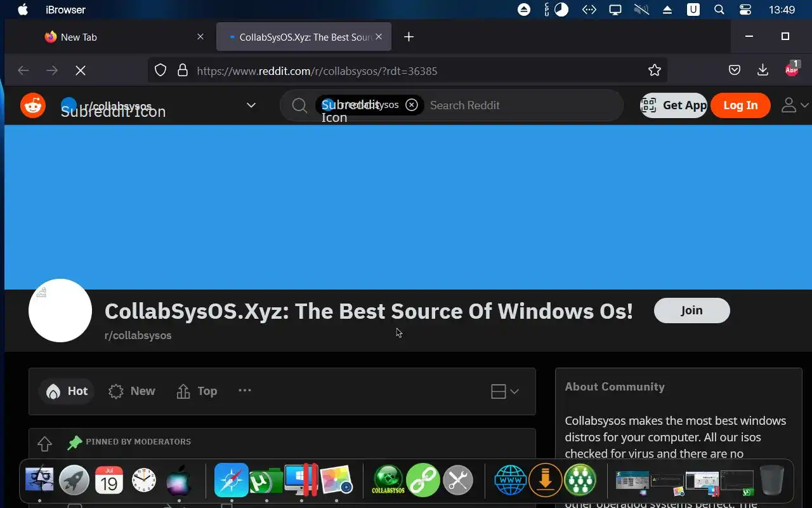812x508 pixels.
Task: Expand the r/collabsysos community dropdown
Action: (x=251, y=105)
